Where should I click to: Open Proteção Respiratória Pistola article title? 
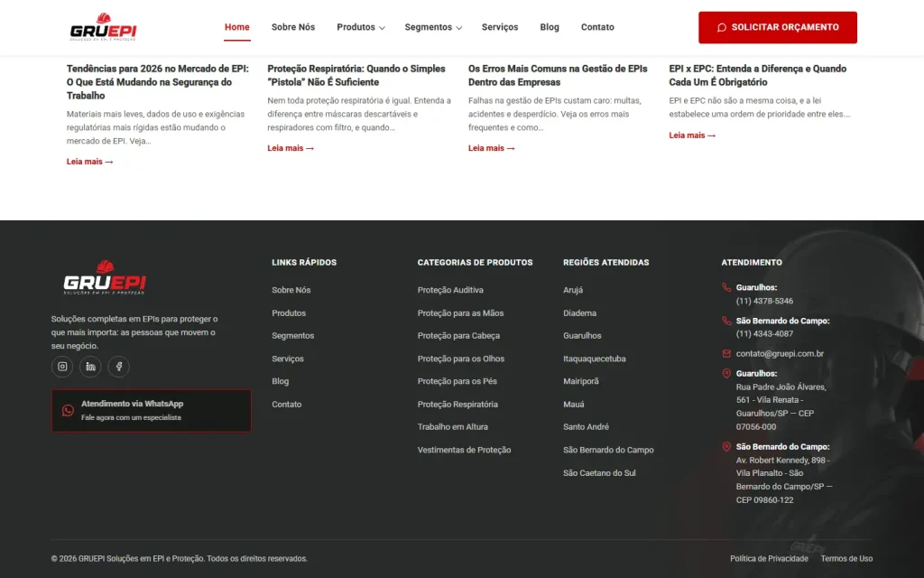pos(356,75)
